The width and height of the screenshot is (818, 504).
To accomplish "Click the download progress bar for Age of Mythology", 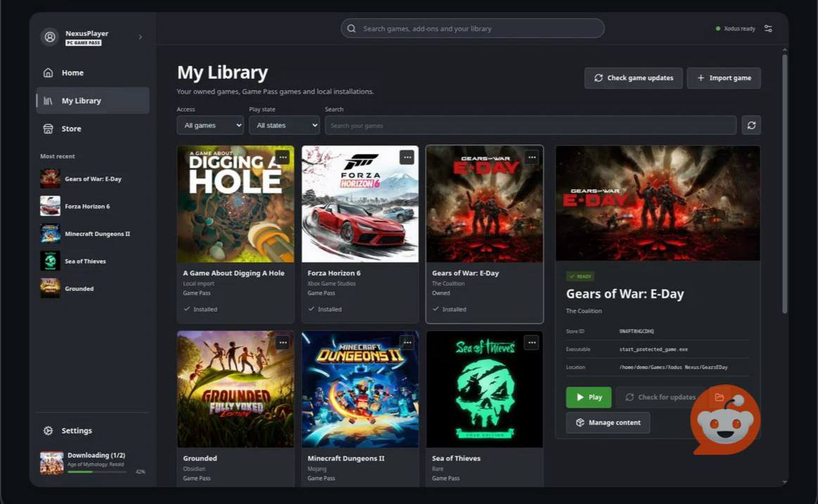I will coord(97,472).
